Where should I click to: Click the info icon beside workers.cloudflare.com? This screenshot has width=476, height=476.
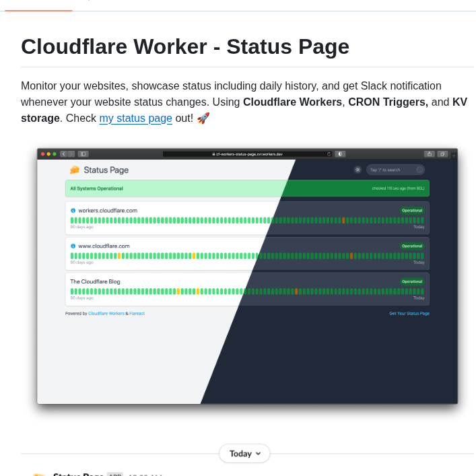pyautogui.click(x=73, y=210)
